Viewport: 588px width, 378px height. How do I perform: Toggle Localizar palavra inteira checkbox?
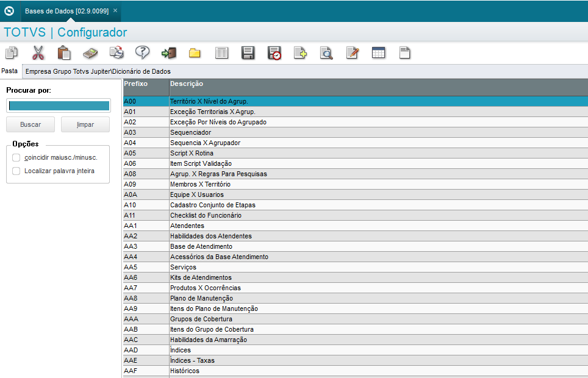(x=16, y=171)
